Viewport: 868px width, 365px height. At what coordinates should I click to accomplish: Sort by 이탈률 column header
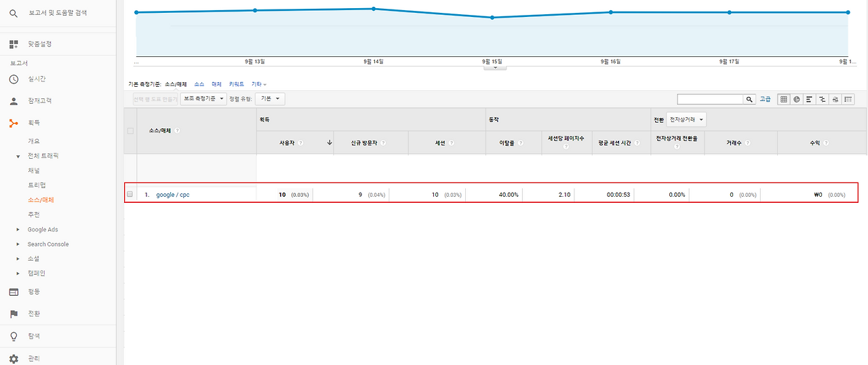[507, 143]
